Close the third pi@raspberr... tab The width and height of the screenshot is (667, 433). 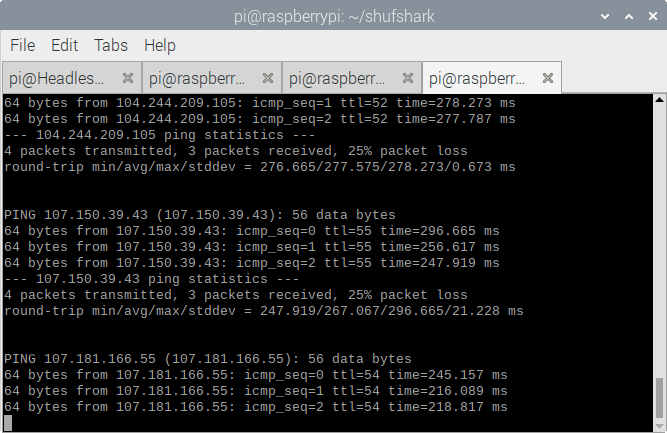click(408, 78)
